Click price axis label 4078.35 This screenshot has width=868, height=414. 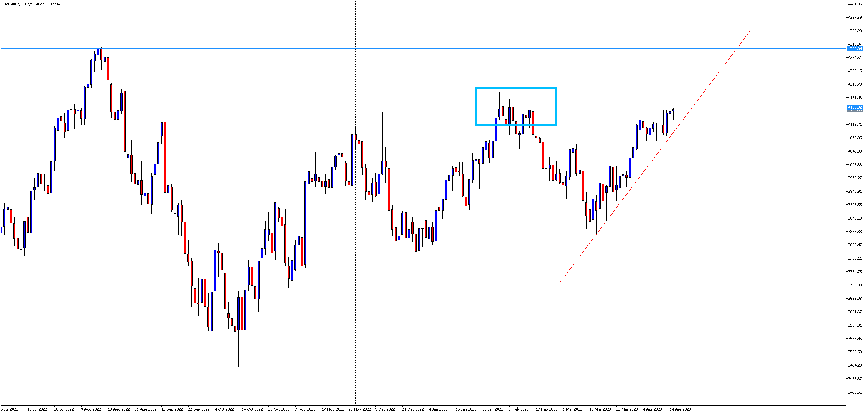click(x=855, y=138)
